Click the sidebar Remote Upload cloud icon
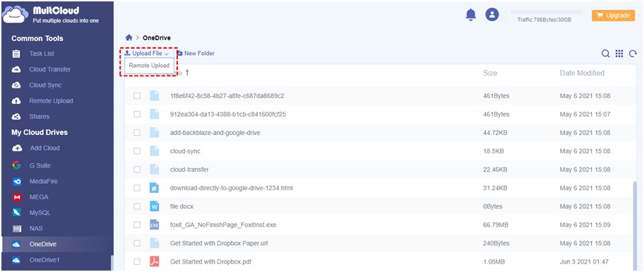 tap(16, 100)
